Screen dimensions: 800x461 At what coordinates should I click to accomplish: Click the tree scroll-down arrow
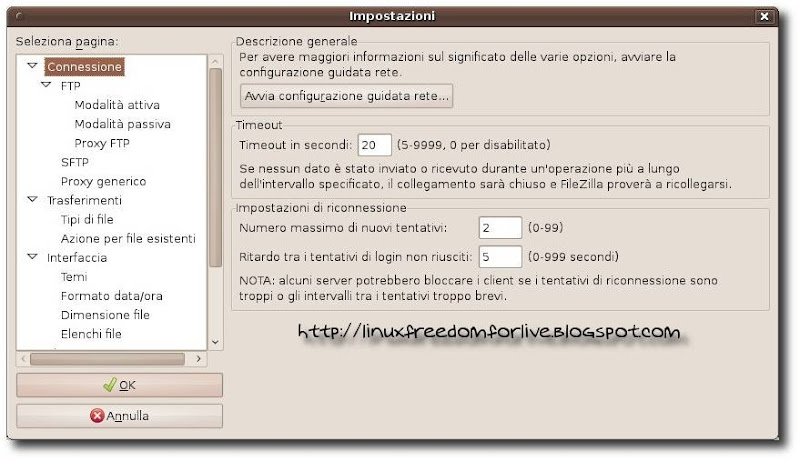tap(215, 342)
